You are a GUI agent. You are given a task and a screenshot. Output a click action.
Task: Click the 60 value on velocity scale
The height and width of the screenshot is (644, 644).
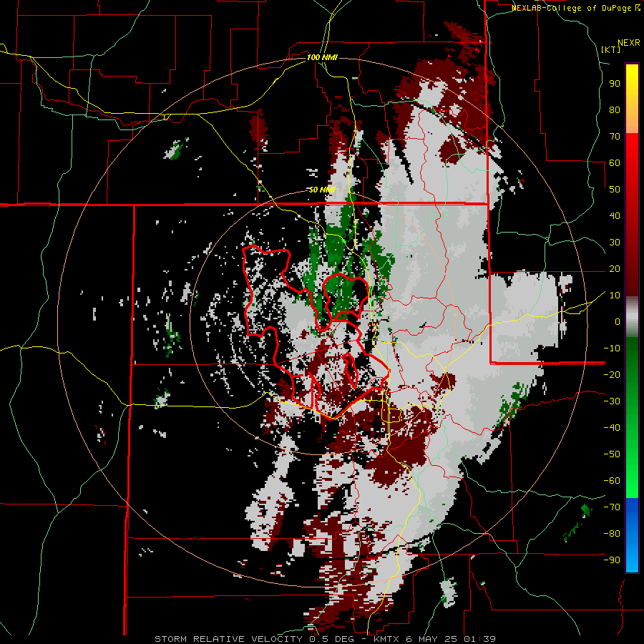pyautogui.click(x=615, y=162)
